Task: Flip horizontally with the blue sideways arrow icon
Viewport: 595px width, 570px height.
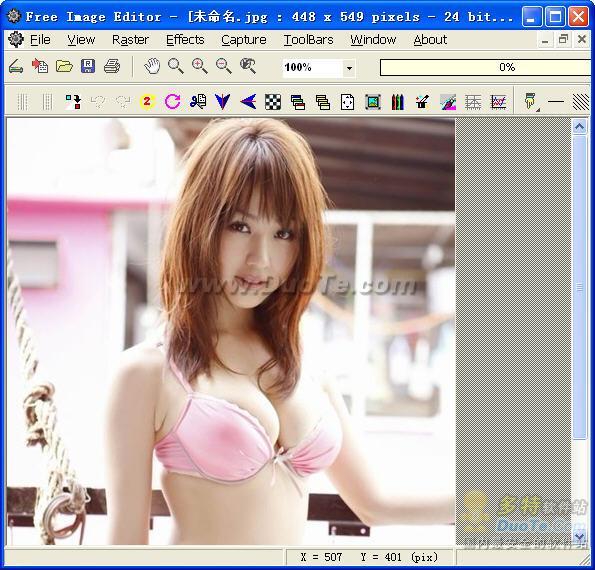Action: point(248,102)
